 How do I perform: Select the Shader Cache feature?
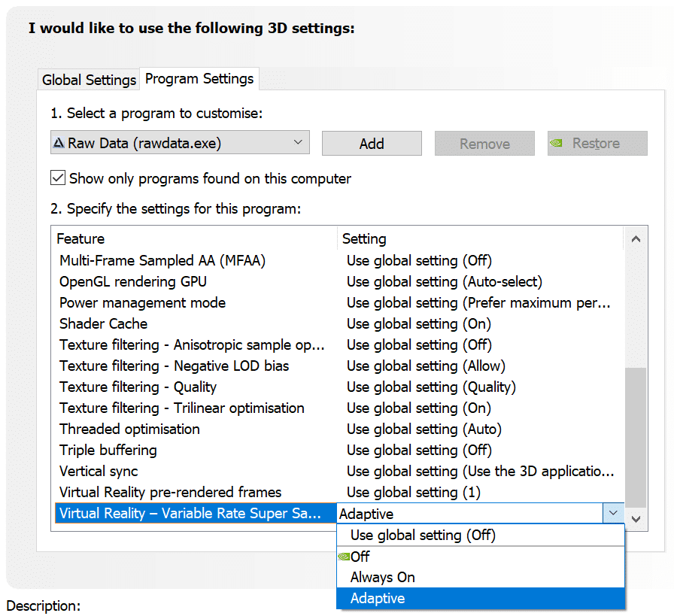click(x=103, y=323)
